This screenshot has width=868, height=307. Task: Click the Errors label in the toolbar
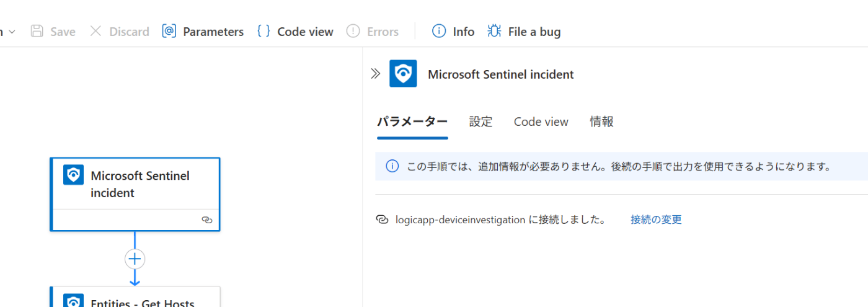click(x=383, y=32)
